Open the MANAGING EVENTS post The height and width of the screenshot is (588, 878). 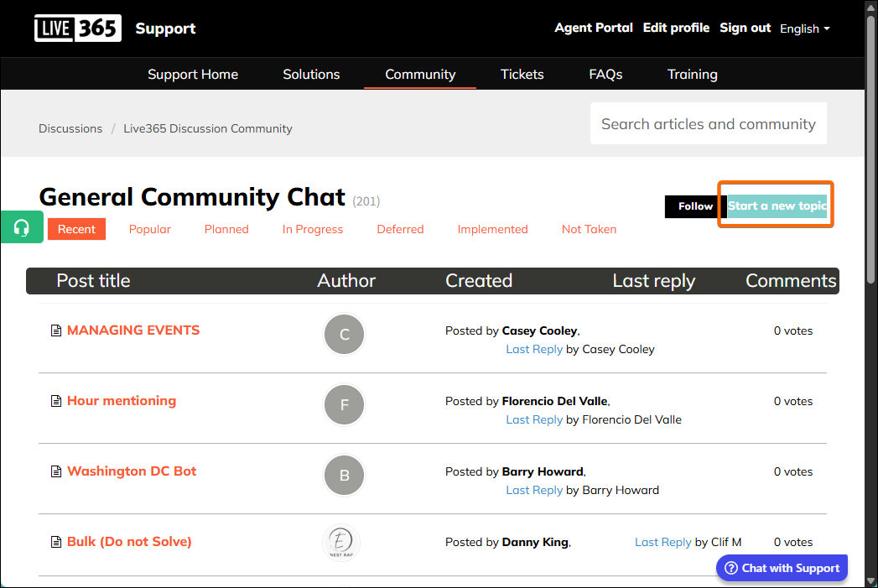click(x=133, y=330)
